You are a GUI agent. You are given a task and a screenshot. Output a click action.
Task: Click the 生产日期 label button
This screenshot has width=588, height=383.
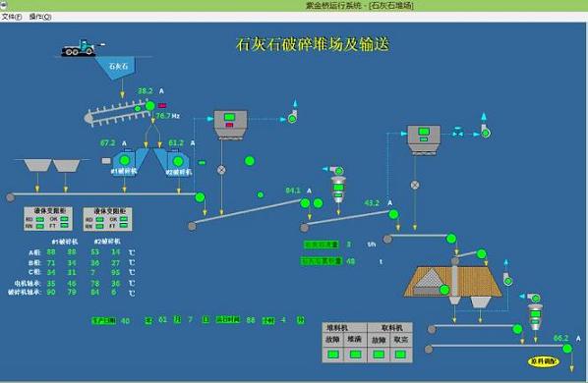104,321
